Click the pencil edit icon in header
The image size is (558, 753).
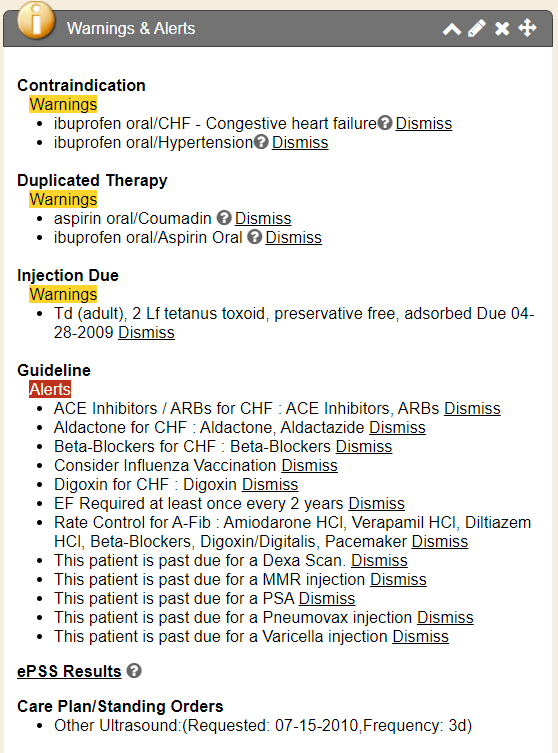click(476, 28)
